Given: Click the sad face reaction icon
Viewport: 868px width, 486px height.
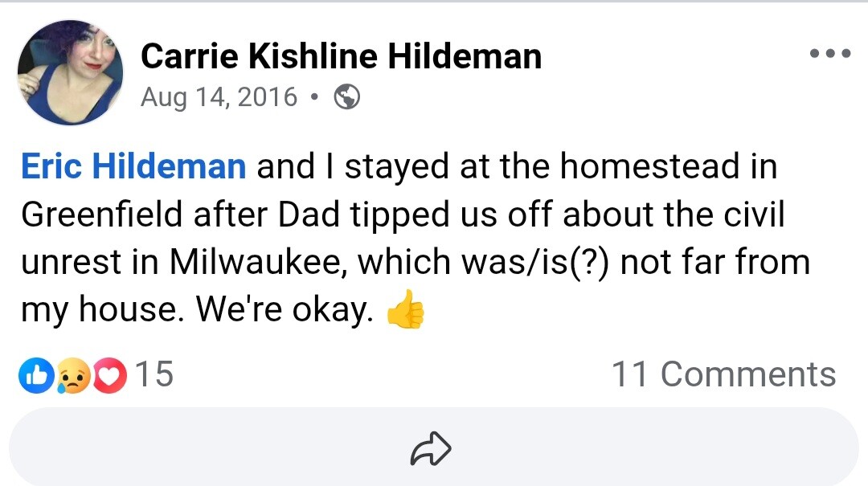Looking at the screenshot, I should pyautogui.click(x=74, y=375).
